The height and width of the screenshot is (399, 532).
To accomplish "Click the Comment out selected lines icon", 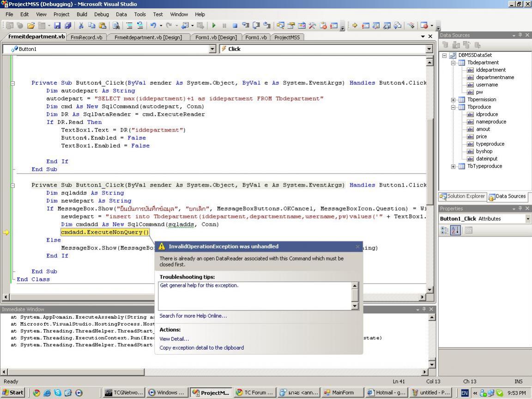I will pos(129,25).
